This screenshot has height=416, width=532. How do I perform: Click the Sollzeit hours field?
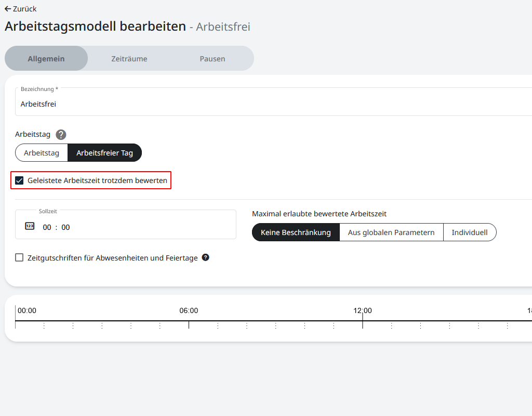tap(47, 227)
